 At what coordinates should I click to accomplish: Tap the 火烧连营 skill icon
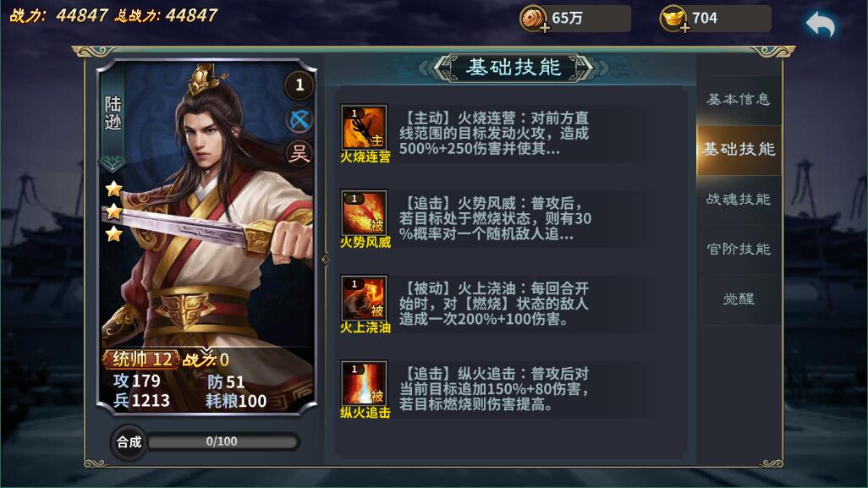click(x=365, y=127)
